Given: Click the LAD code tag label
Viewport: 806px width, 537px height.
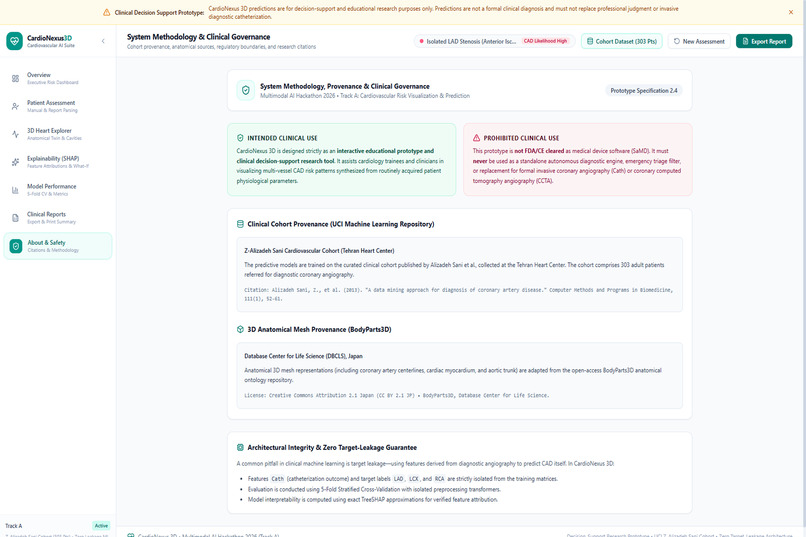Looking at the screenshot, I should (x=398, y=478).
